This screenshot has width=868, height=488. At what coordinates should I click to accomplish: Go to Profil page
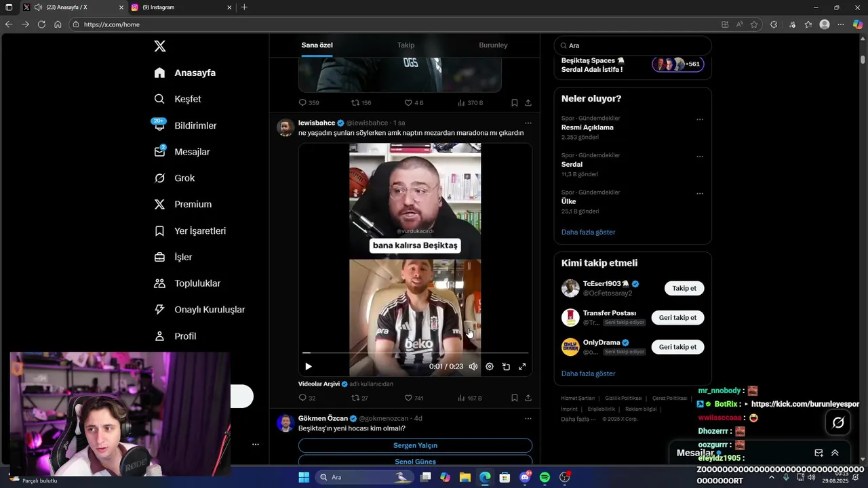pyautogui.click(x=175, y=336)
